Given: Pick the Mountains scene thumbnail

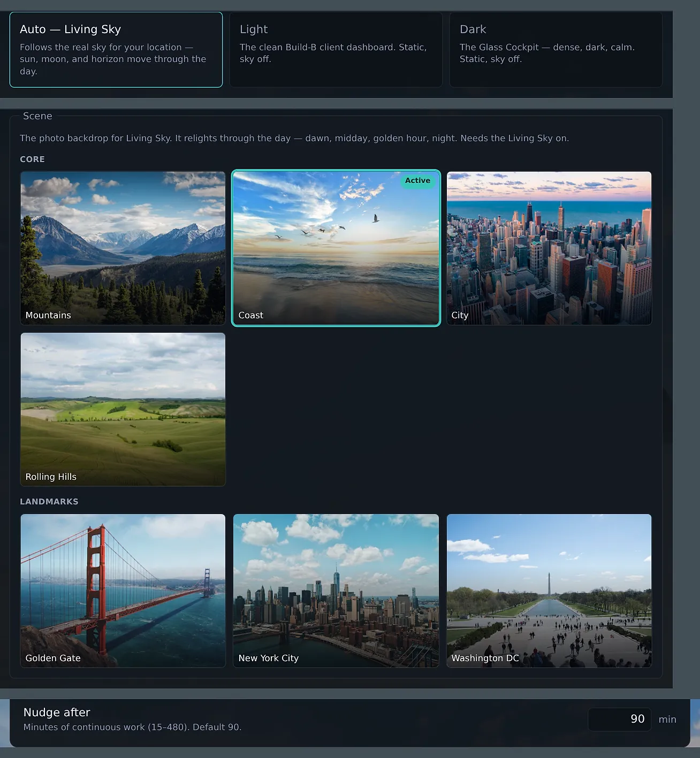Looking at the screenshot, I should coord(123,248).
